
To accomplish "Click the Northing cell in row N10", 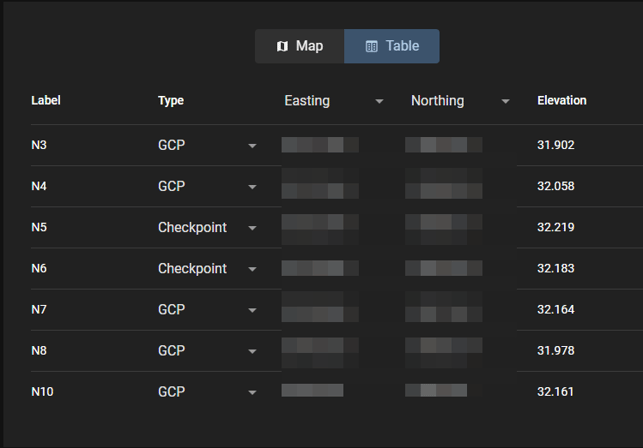I will pos(436,390).
